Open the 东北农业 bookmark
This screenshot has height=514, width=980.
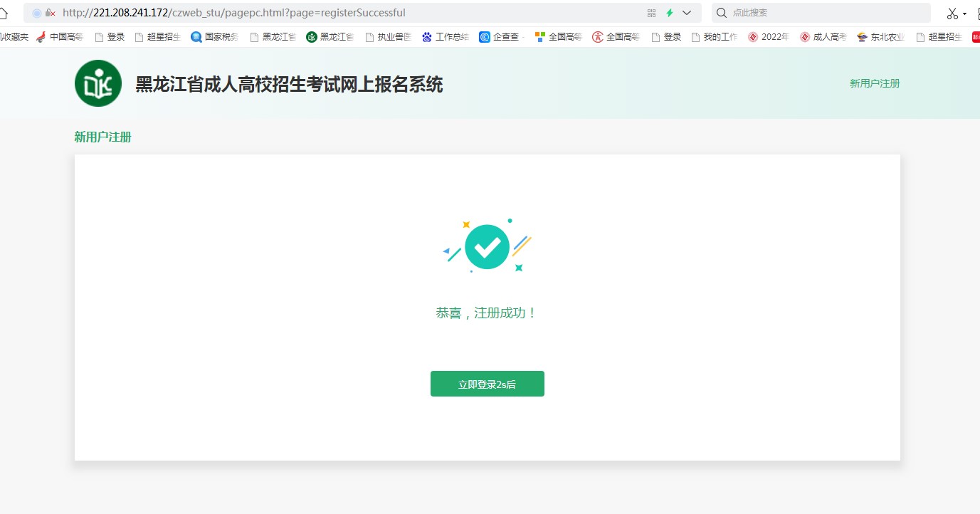(x=881, y=37)
